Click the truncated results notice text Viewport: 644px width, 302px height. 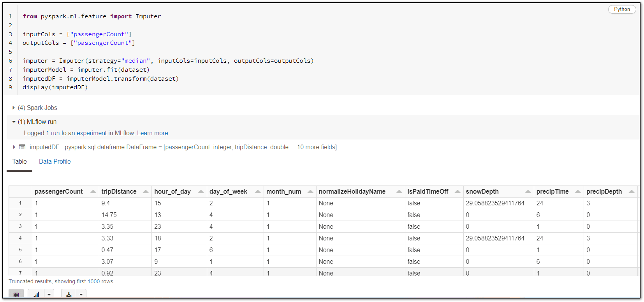62,281
